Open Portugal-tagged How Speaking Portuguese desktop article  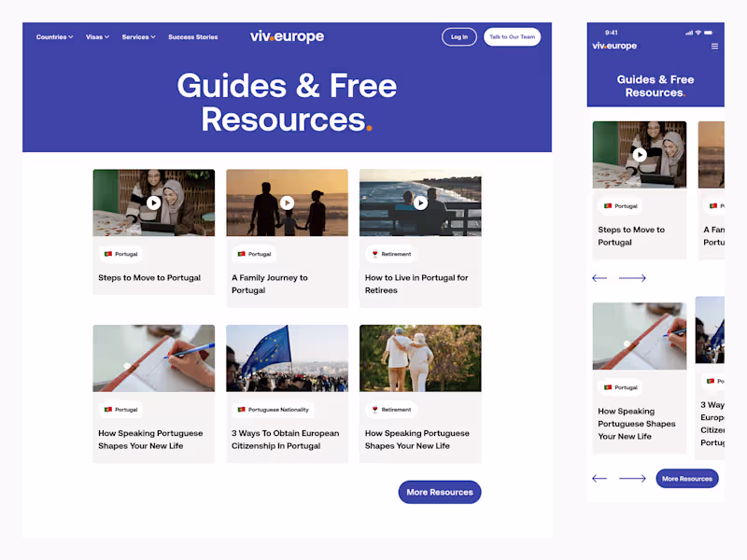click(150, 440)
